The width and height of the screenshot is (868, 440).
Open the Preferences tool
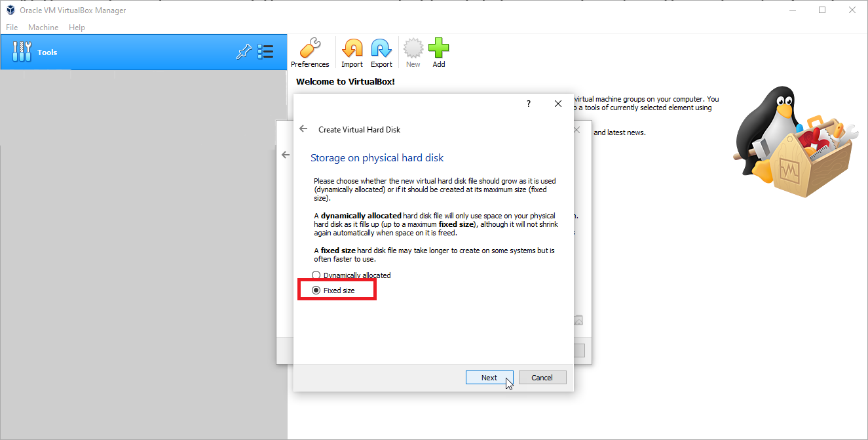coord(310,52)
